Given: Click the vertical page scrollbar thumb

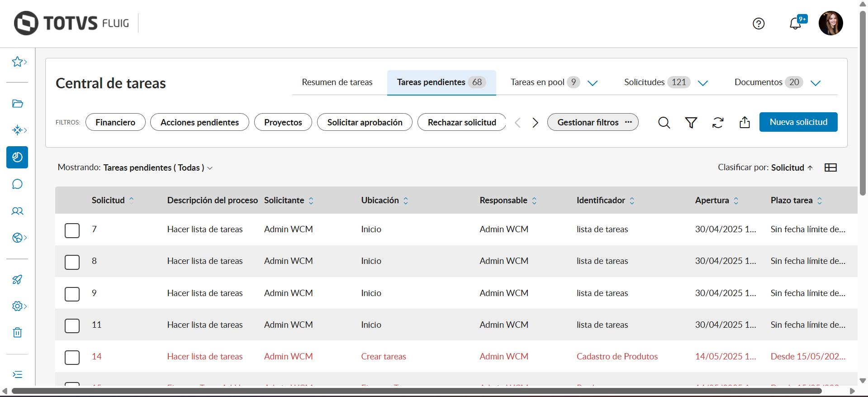Looking at the screenshot, I should click(x=863, y=102).
